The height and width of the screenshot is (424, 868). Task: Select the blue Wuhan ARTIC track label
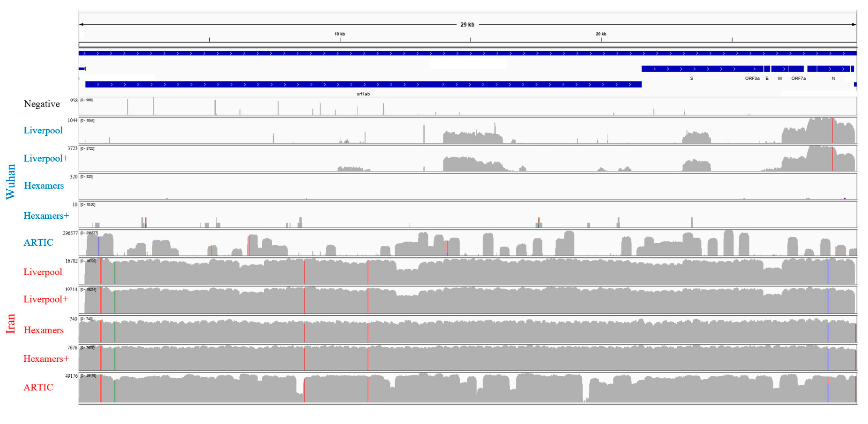coord(38,242)
